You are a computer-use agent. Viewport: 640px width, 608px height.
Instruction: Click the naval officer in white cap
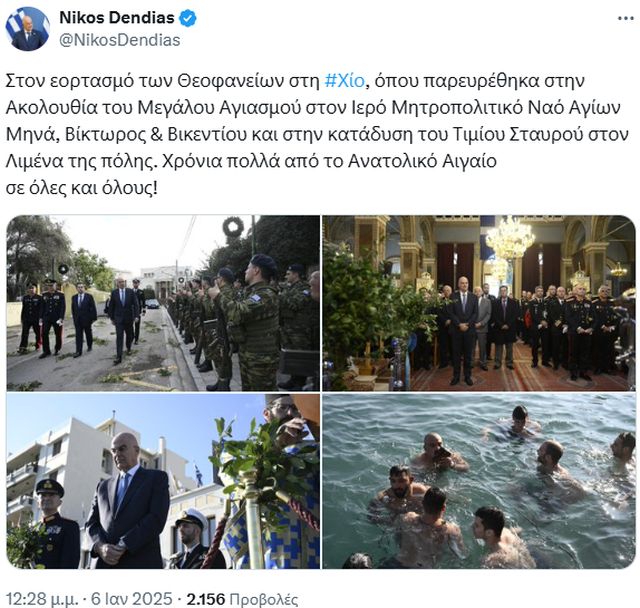tap(192, 539)
